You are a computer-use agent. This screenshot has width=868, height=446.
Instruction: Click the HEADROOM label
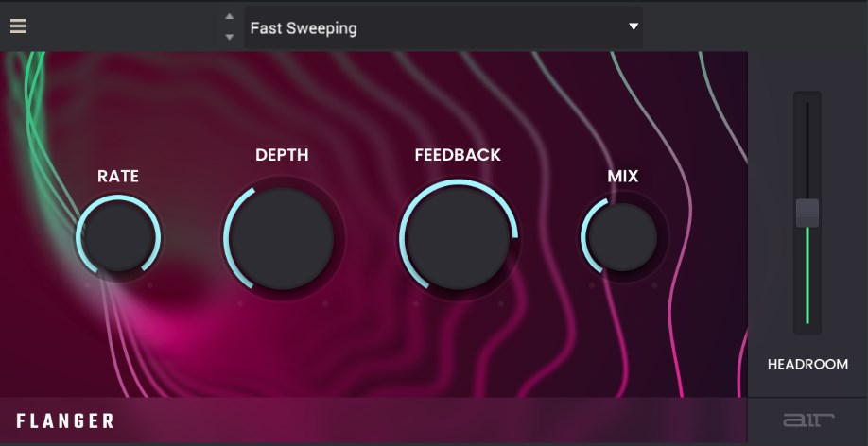(x=807, y=364)
